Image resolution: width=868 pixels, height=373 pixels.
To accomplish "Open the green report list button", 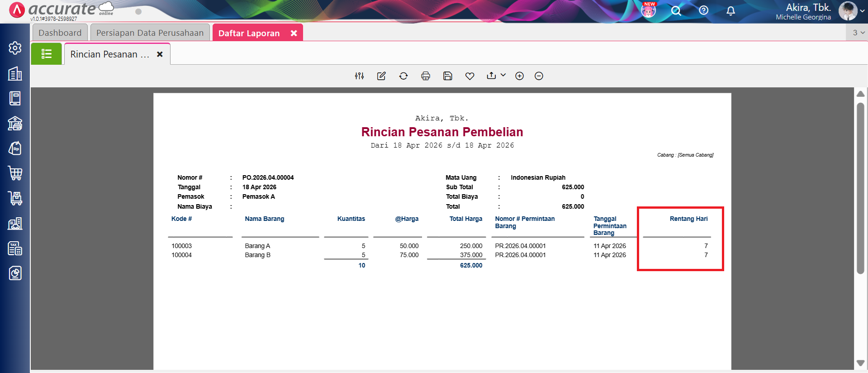I will point(47,54).
